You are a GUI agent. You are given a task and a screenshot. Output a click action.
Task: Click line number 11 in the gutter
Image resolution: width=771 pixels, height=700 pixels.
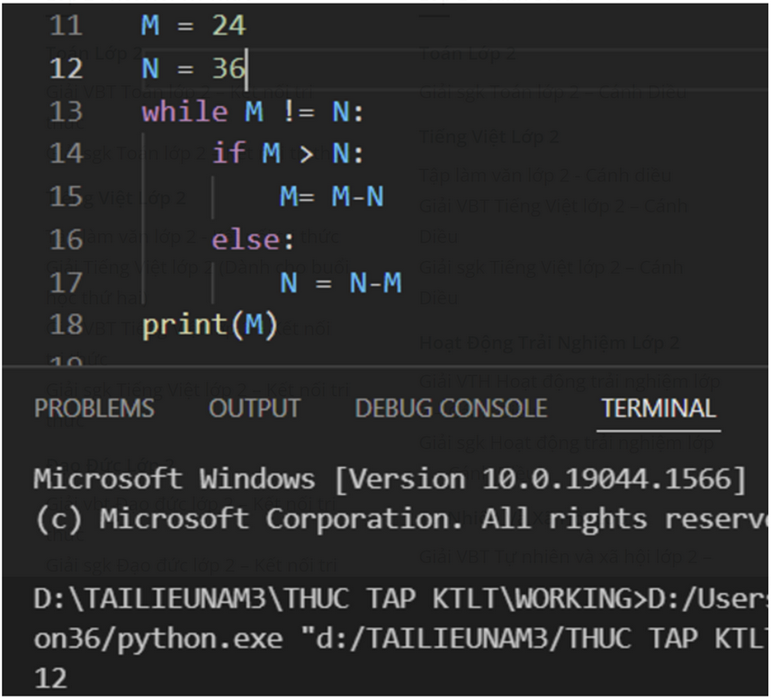tap(65, 25)
